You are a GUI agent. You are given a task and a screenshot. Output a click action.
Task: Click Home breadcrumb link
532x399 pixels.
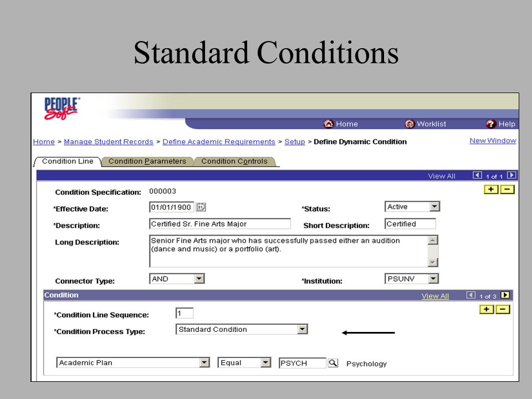[x=44, y=142]
